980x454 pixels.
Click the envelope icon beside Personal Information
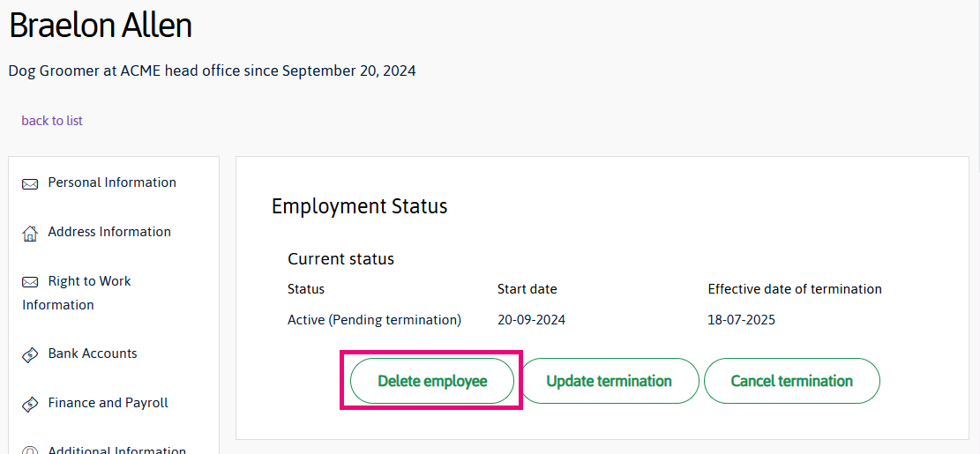pyautogui.click(x=30, y=184)
